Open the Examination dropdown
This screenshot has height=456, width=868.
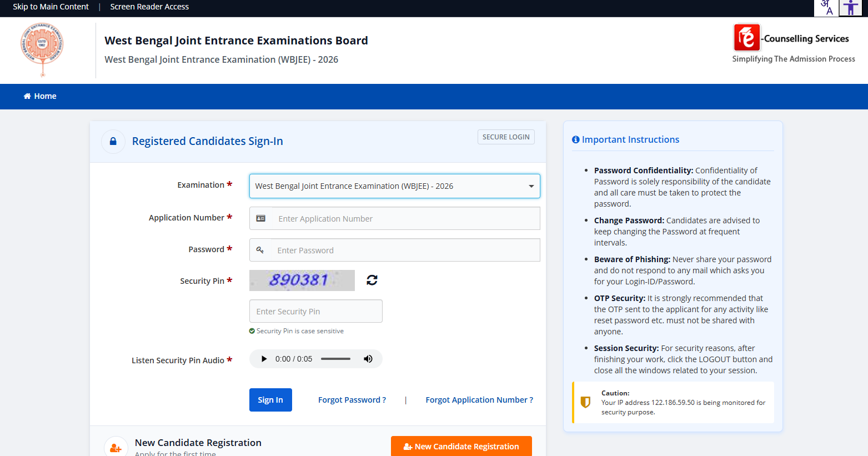[394, 186]
